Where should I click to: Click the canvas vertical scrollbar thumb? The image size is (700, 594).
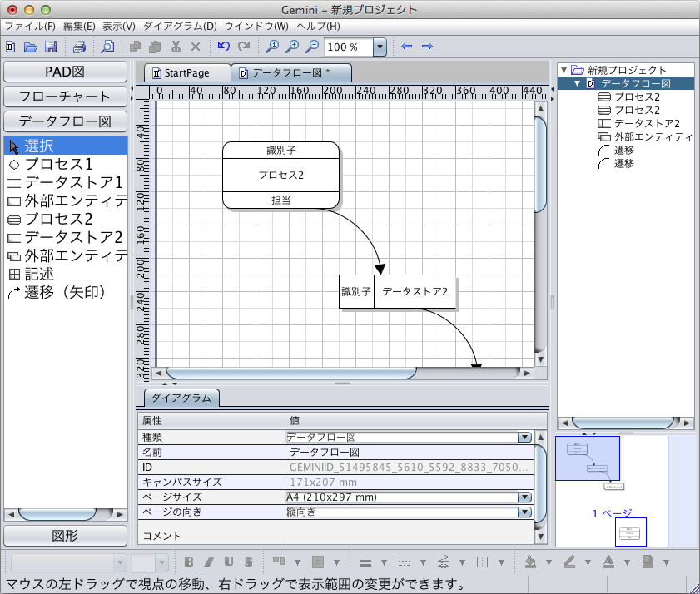point(540,164)
